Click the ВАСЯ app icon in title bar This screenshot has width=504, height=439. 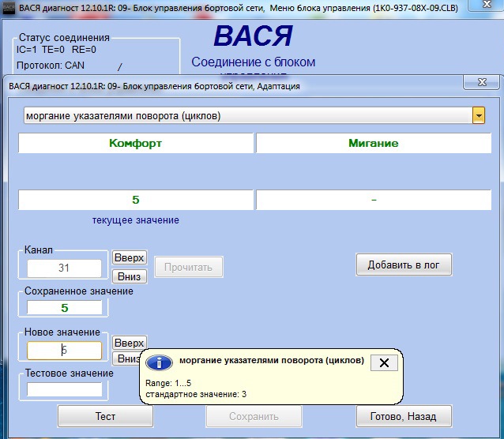click(9, 8)
